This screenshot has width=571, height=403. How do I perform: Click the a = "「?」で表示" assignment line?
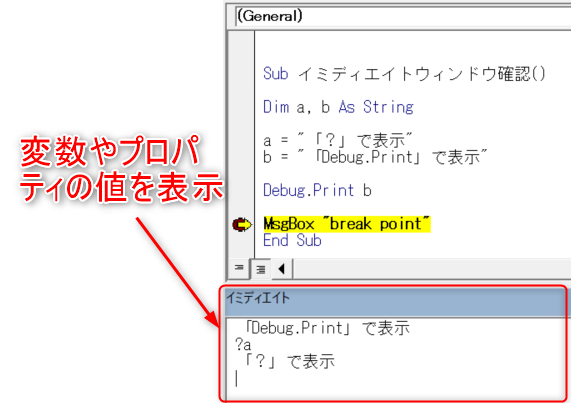(338, 140)
